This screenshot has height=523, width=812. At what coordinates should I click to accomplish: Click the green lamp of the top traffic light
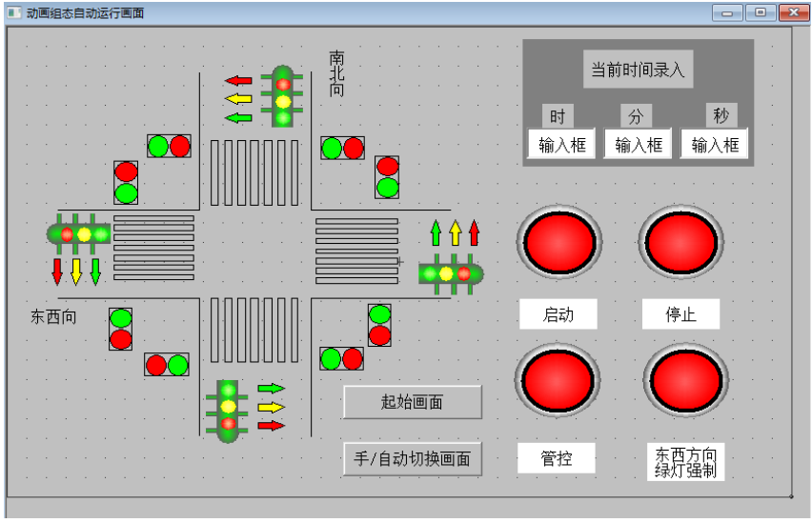(283, 118)
